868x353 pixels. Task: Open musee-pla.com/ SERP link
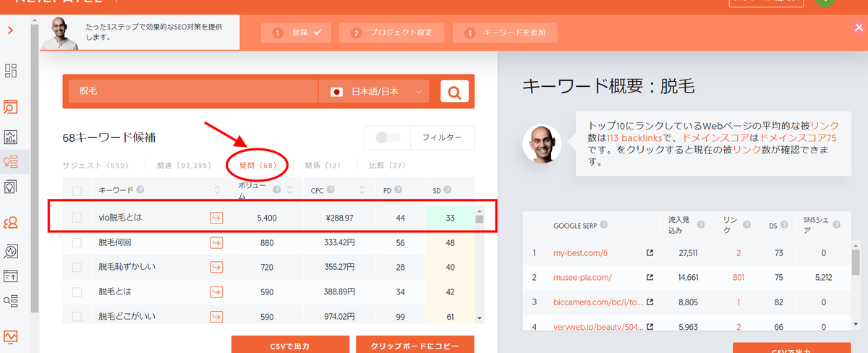[581, 278]
